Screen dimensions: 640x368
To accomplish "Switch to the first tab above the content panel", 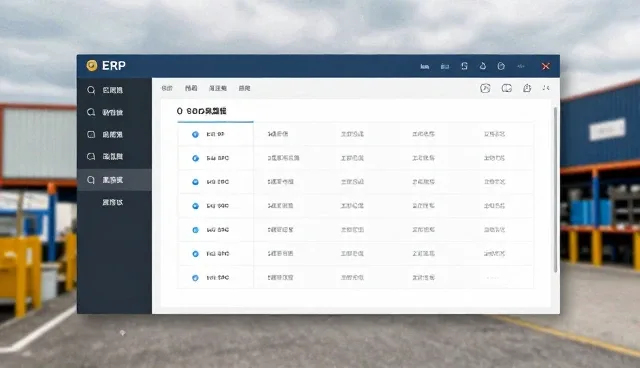I will click(167, 88).
